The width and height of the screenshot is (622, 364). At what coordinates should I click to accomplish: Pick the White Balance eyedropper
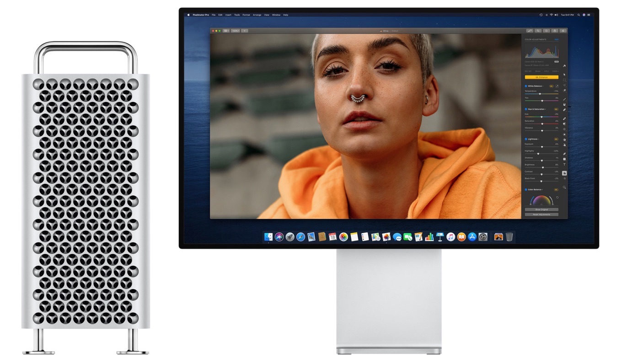(557, 86)
